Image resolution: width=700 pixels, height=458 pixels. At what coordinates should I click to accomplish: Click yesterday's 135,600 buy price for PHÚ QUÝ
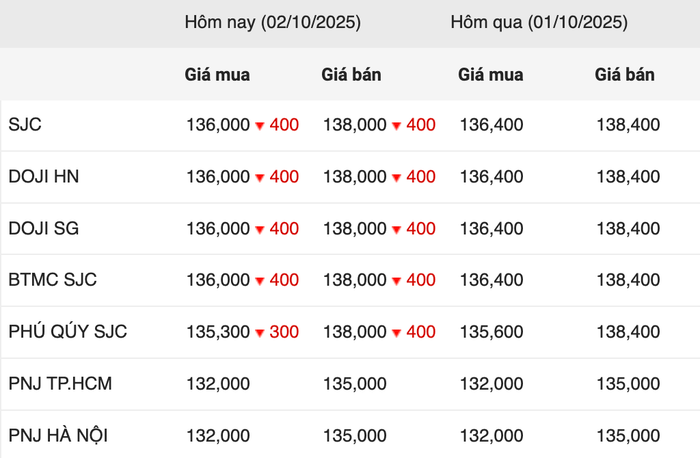491,332
